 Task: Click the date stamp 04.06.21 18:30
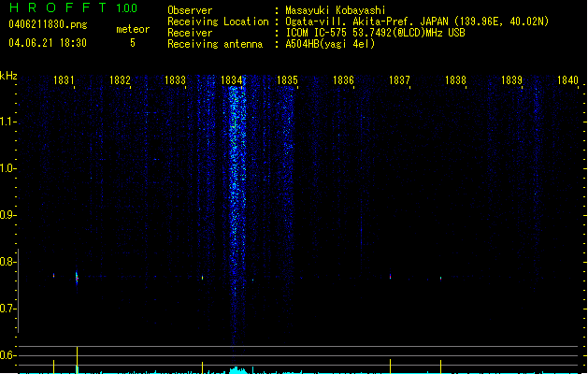pos(48,43)
